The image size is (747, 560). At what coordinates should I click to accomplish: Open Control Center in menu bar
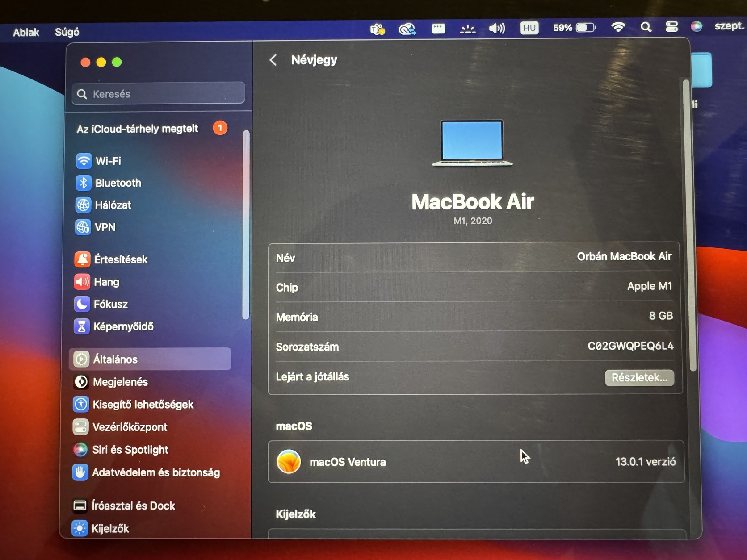[671, 27]
